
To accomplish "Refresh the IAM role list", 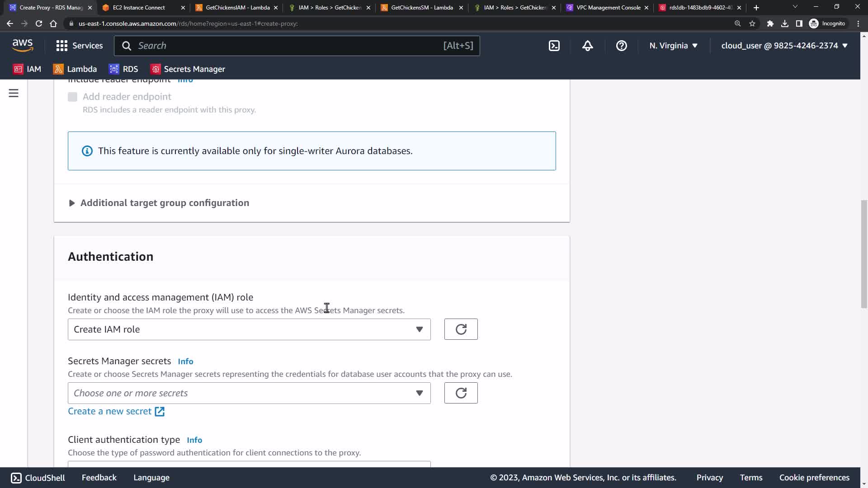I will [x=461, y=329].
